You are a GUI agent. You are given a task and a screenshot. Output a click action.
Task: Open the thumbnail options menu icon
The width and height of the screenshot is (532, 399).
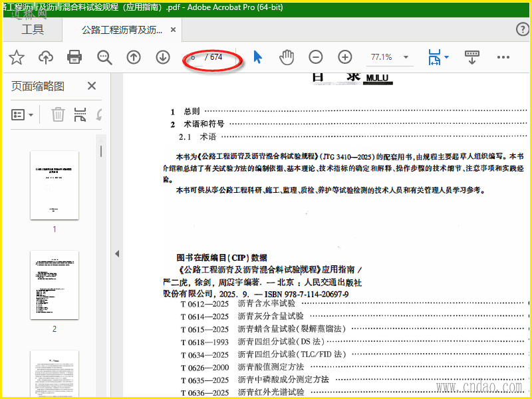(22, 115)
